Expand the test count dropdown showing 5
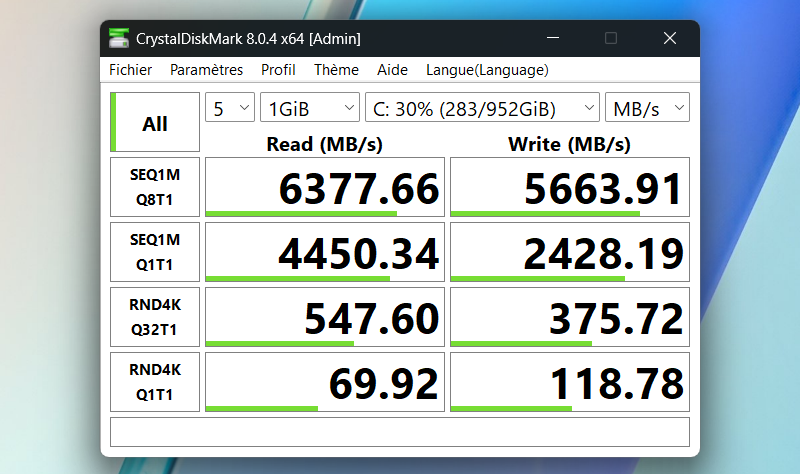This screenshot has width=800, height=474. (230, 108)
